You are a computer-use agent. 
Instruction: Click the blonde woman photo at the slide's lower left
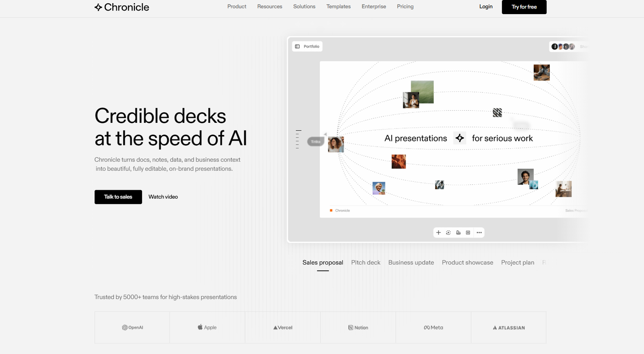pos(379,188)
